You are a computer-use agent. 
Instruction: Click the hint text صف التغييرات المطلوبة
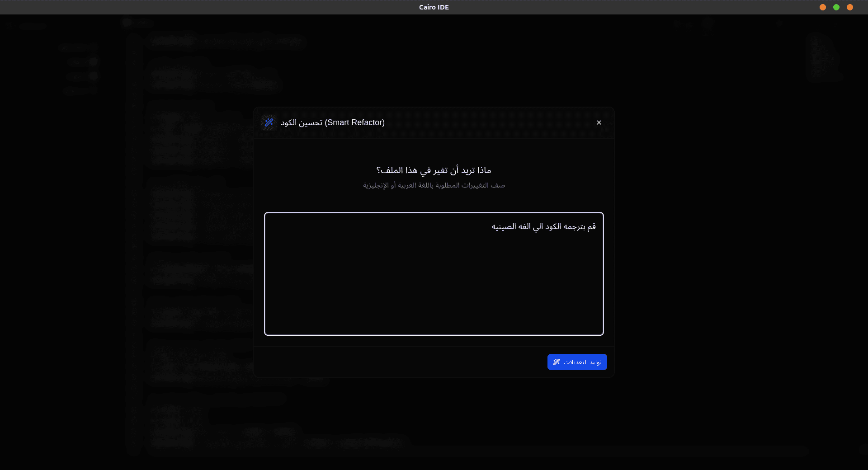click(434, 185)
